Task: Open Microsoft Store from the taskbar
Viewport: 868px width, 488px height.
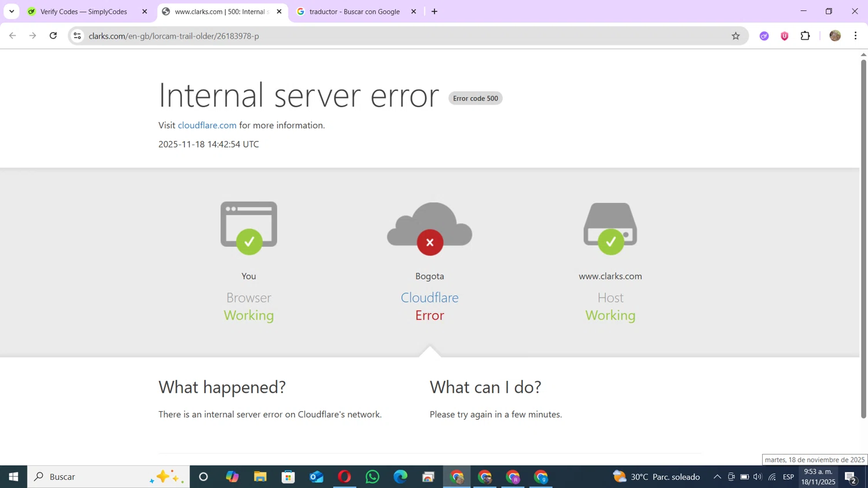Action: (288, 477)
